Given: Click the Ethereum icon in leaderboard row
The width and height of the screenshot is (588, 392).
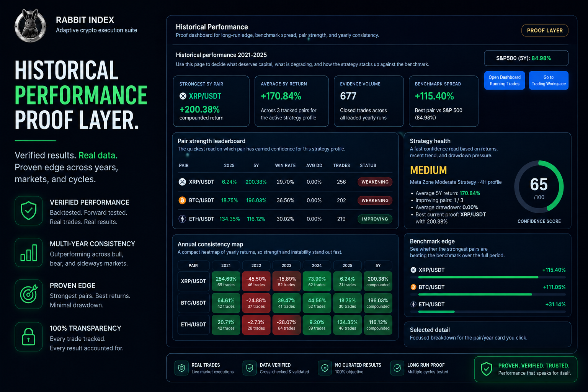Looking at the screenshot, I should [182, 219].
